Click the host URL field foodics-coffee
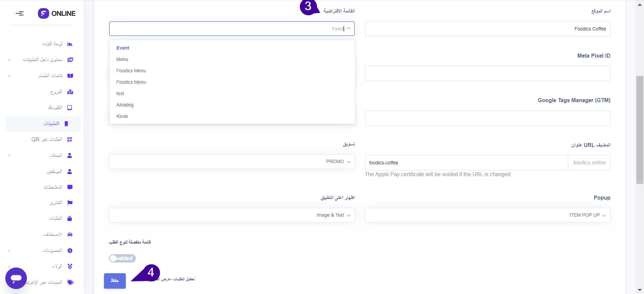Screen dimensions: 644x294 (x=466, y=163)
